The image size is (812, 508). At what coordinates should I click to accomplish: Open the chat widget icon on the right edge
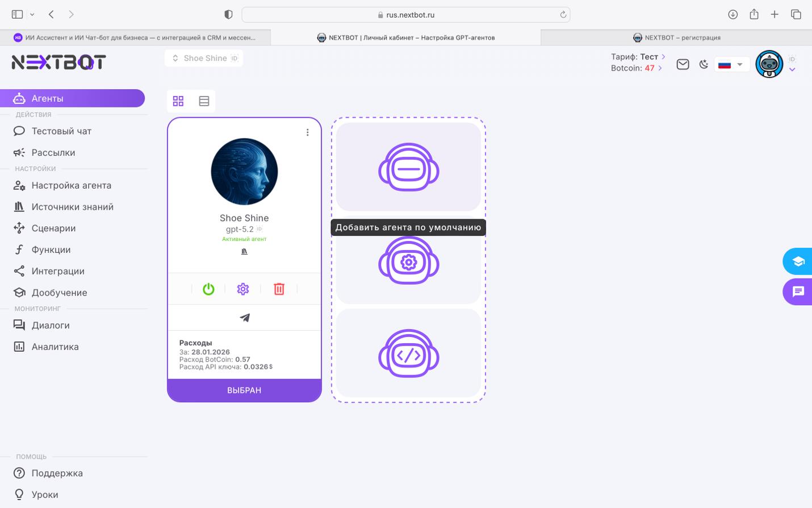[798, 292]
